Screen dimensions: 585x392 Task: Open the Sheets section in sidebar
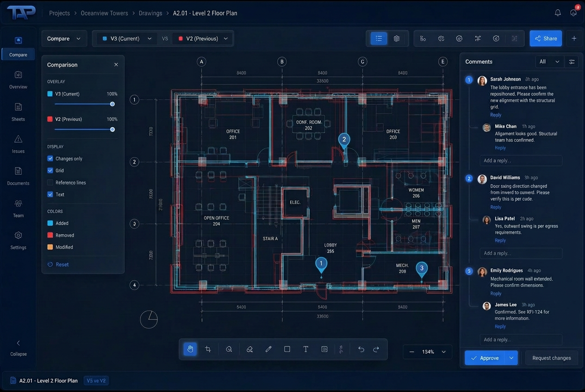click(x=18, y=112)
